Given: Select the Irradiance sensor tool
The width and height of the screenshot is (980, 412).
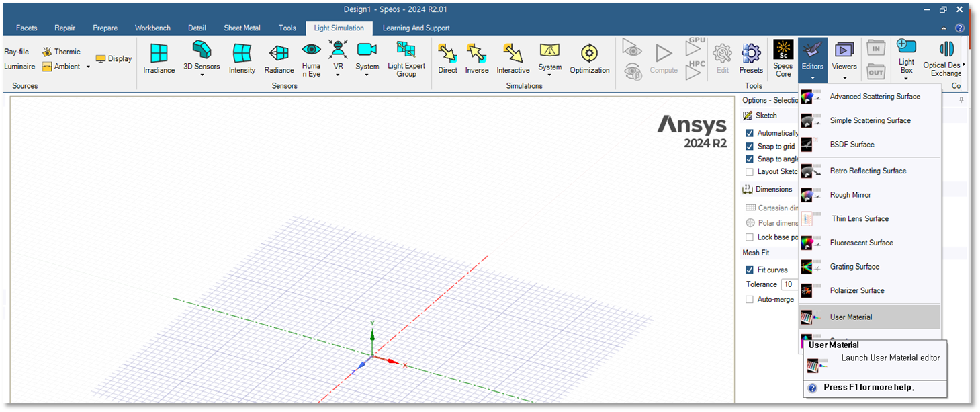Looking at the screenshot, I should 159,58.
